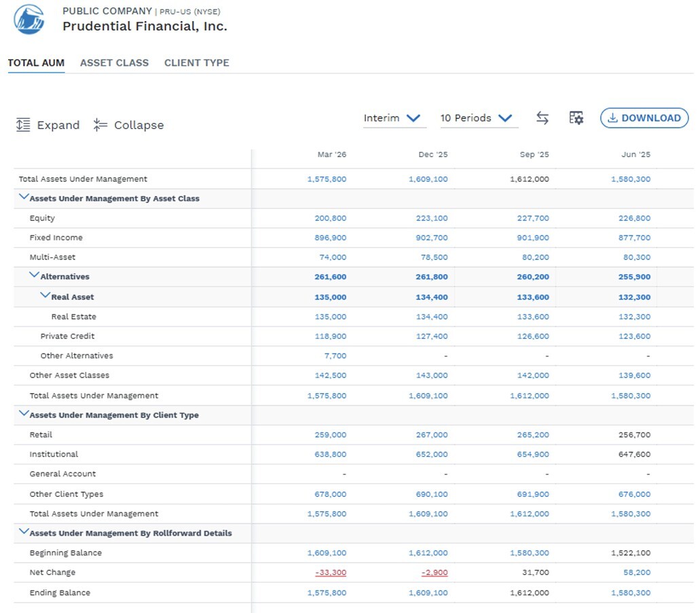Open Equity value 200,800 for Mar '26
This screenshot has width=700, height=613.
click(331, 219)
